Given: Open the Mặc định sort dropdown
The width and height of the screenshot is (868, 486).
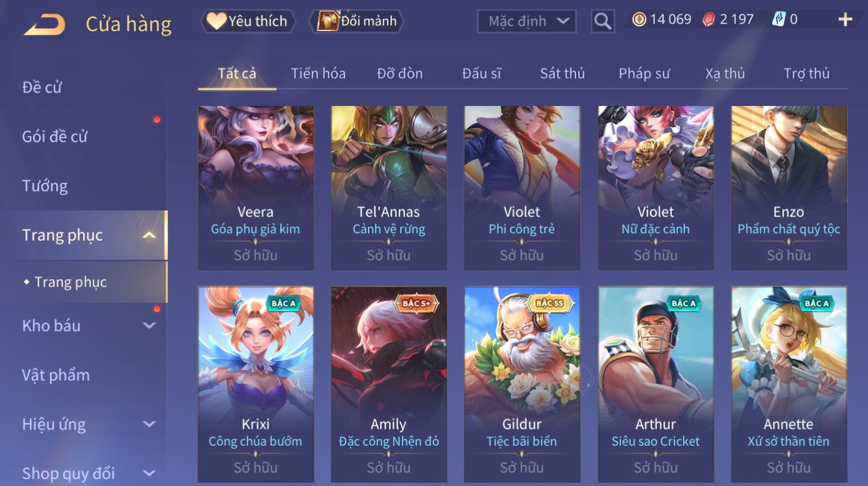Looking at the screenshot, I should pyautogui.click(x=527, y=21).
